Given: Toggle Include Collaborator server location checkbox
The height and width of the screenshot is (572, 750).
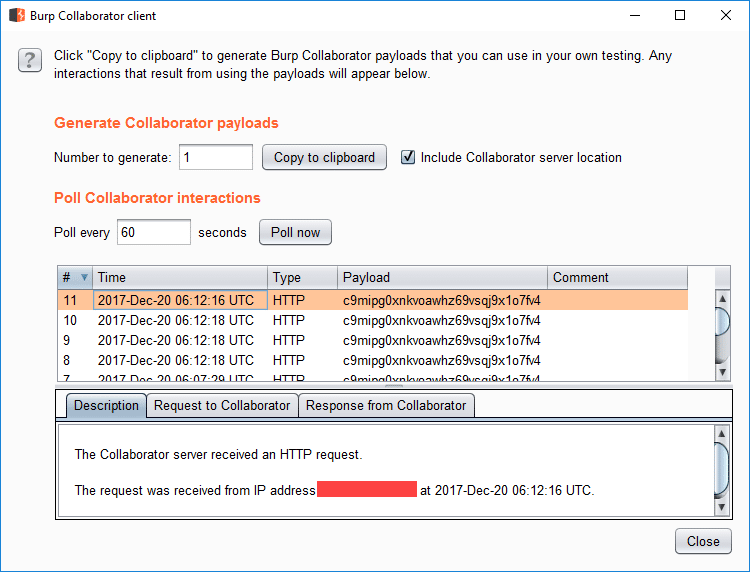Looking at the screenshot, I should click(x=408, y=157).
